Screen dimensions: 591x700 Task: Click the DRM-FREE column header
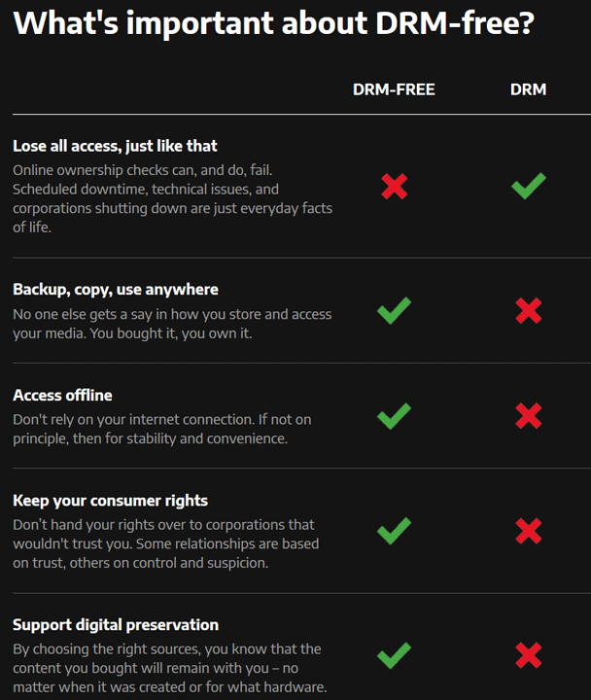tap(394, 89)
